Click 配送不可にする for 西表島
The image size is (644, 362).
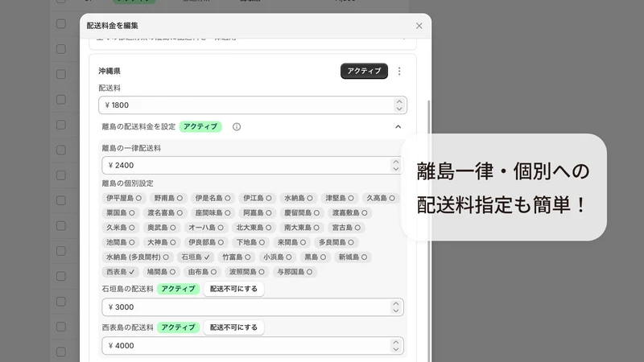pyautogui.click(x=233, y=327)
